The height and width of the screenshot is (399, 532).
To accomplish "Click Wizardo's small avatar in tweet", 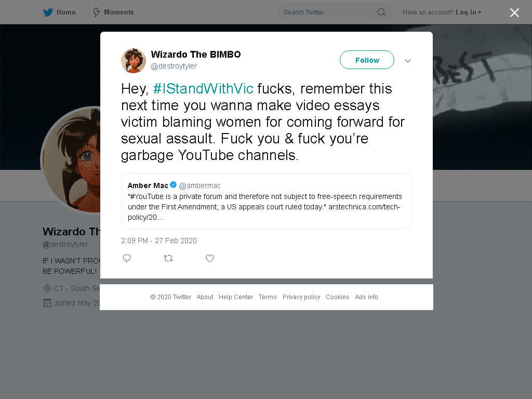I will click(134, 61).
